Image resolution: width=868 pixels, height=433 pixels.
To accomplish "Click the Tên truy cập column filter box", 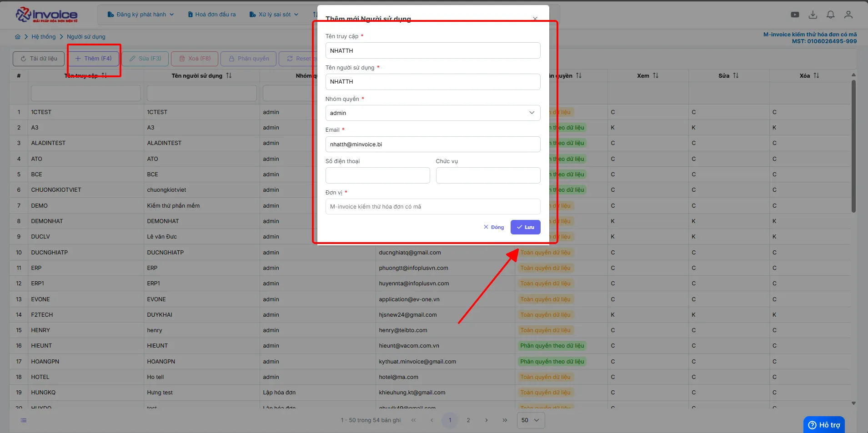I will pos(86,93).
